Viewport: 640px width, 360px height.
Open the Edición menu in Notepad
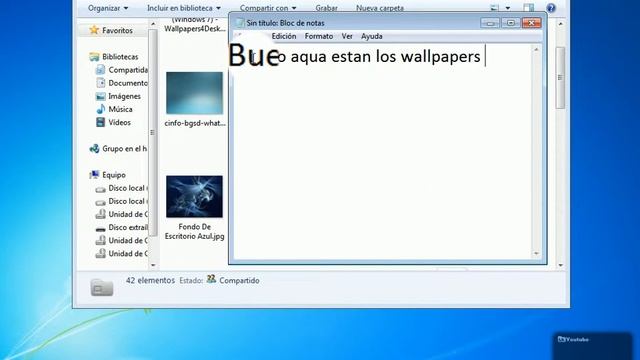[284, 36]
